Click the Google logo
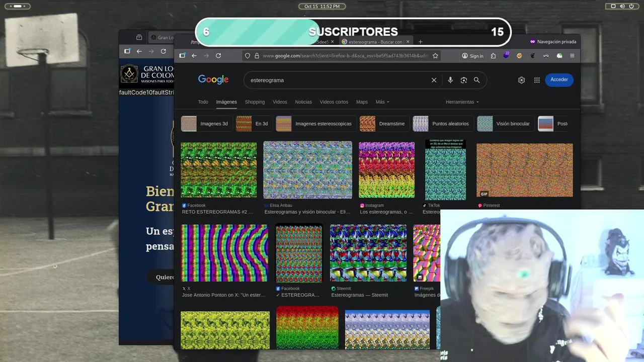The image size is (644, 362). pyautogui.click(x=213, y=79)
